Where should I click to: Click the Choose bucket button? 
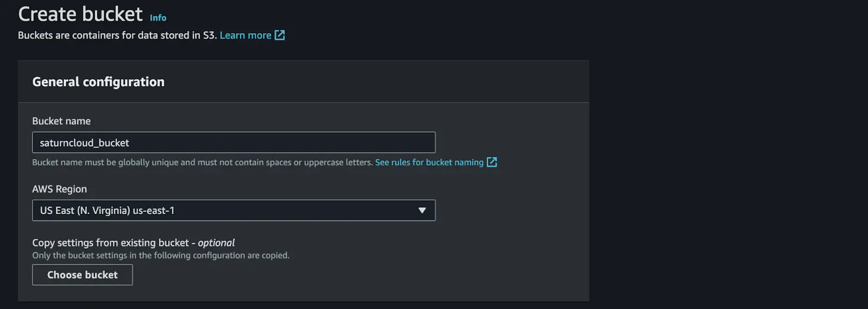[x=82, y=275]
